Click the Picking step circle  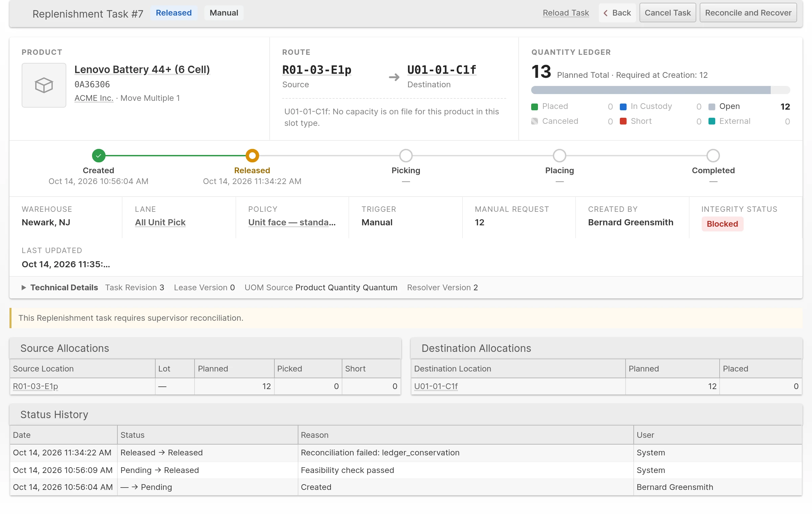pos(406,156)
